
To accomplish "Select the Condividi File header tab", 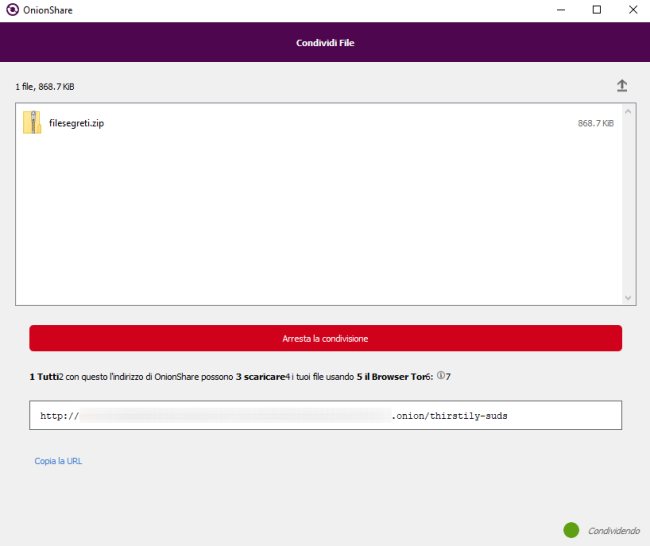I will click(x=325, y=43).
